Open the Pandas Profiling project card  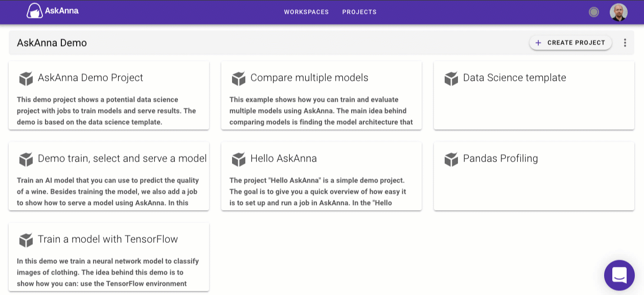[x=534, y=176]
